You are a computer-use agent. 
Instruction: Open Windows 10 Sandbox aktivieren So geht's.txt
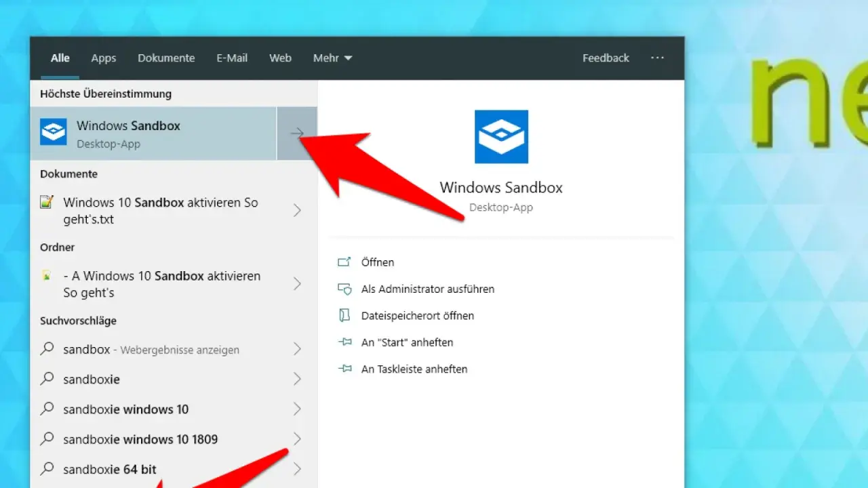tap(161, 211)
